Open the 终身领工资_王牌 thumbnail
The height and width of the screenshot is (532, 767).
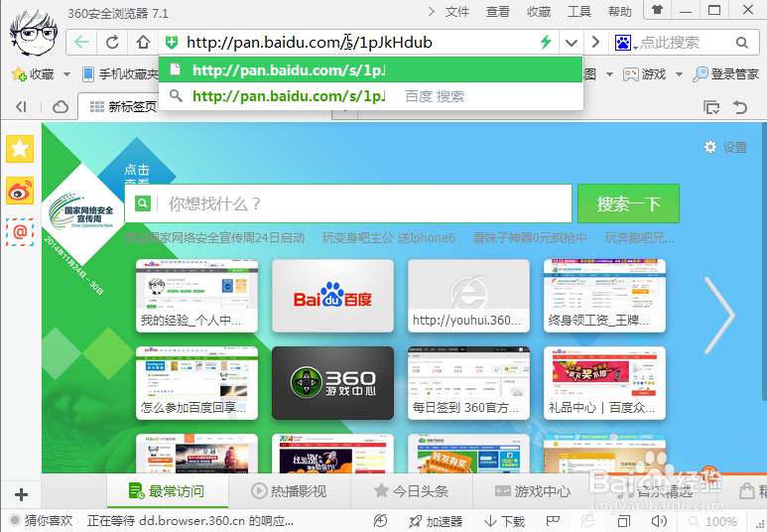point(605,296)
